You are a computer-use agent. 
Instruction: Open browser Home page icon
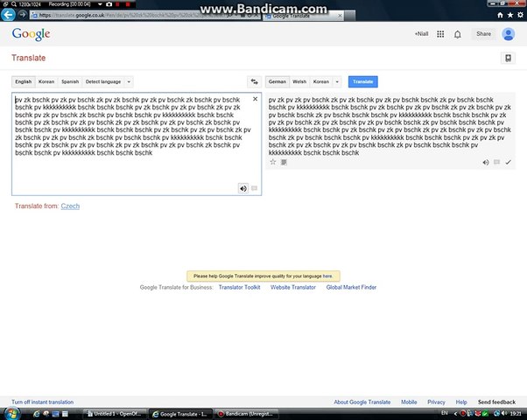pos(500,15)
